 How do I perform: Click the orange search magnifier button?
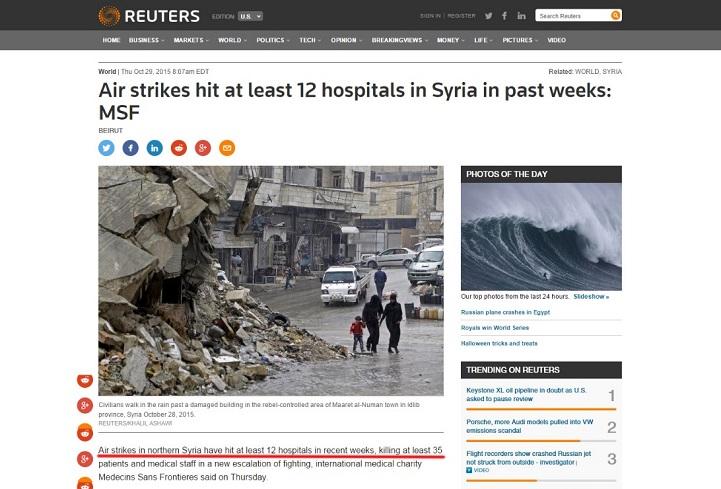click(x=615, y=16)
